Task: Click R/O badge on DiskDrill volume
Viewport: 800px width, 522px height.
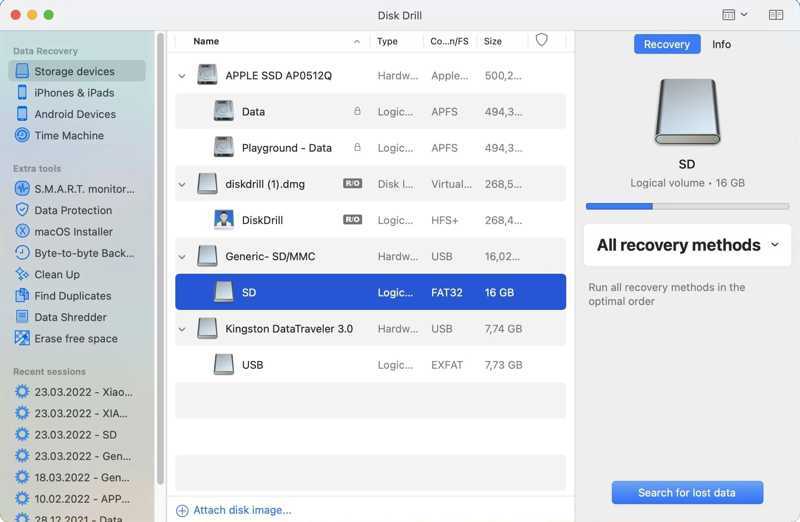Action: [353, 219]
